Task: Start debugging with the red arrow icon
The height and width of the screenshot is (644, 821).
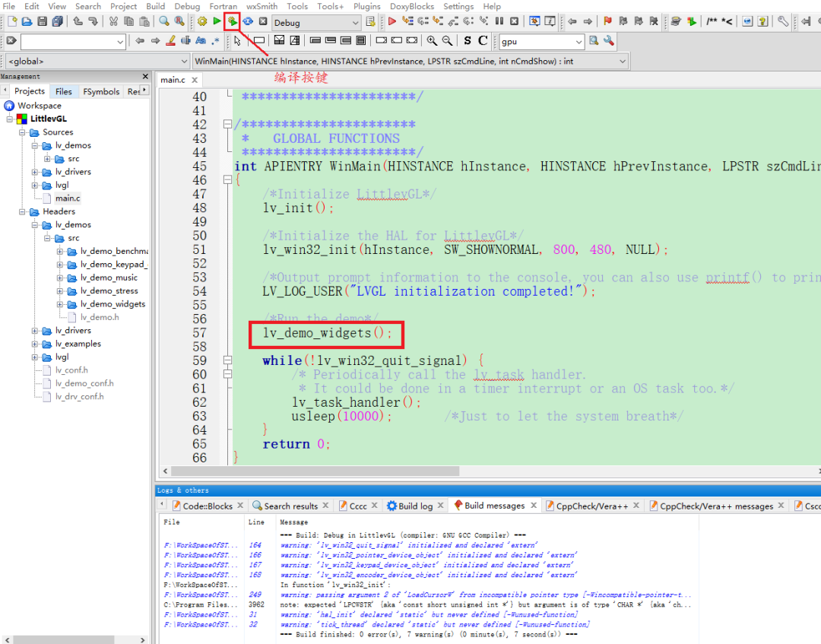Action: (392, 21)
